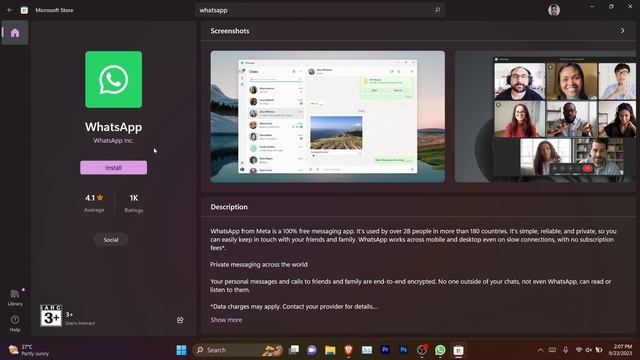Expand the Screenshots section with the chevron
Viewport: 640px width, 360px height.
point(622,31)
